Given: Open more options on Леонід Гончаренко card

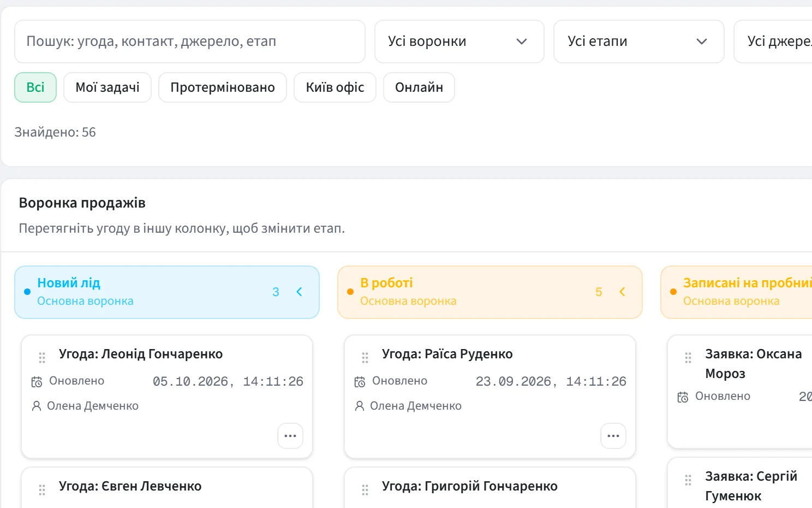Looking at the screenshot, I should click(x=290, y=436).
